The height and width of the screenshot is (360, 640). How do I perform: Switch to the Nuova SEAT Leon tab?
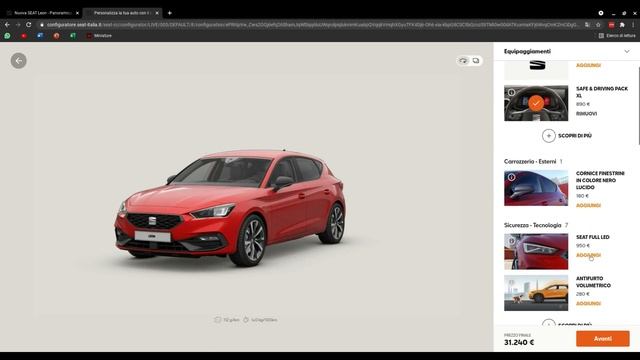[x=42, y=13]
